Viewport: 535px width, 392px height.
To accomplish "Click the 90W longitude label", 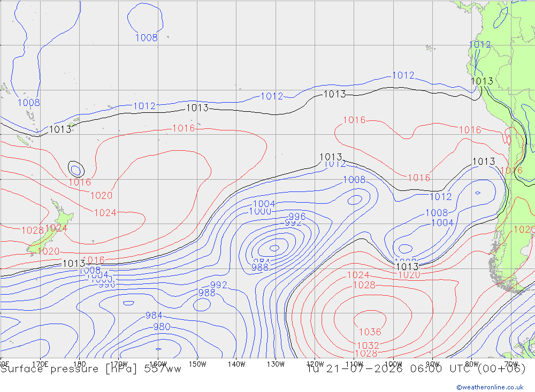I will [x=433, y=364].
